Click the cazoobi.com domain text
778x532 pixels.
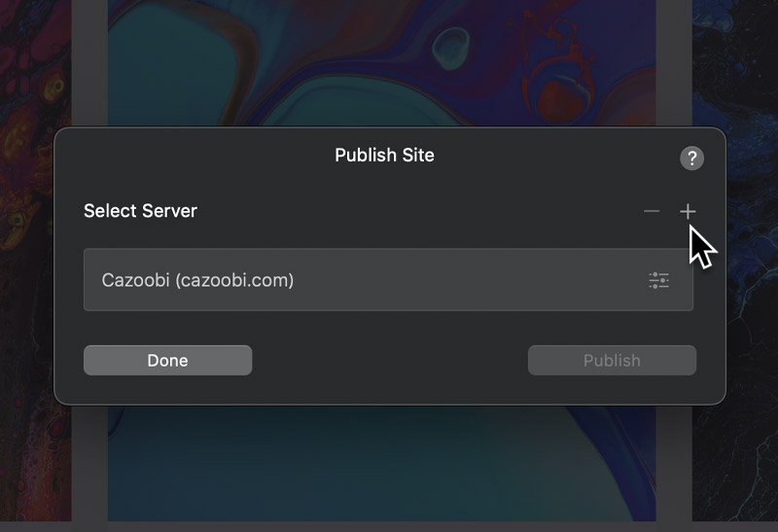pos(234,280)
